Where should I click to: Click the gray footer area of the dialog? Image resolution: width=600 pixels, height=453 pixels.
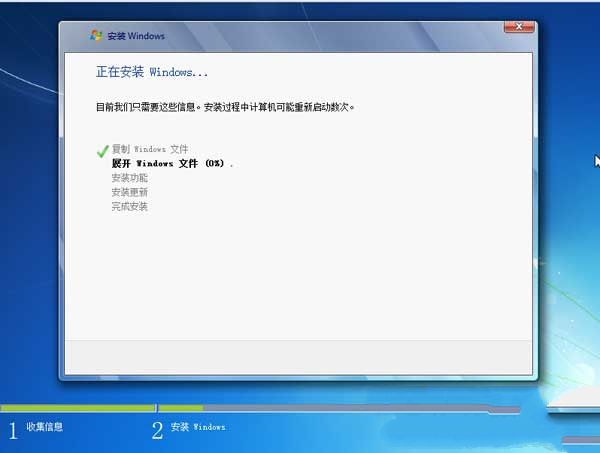click(x=299, y=355)
